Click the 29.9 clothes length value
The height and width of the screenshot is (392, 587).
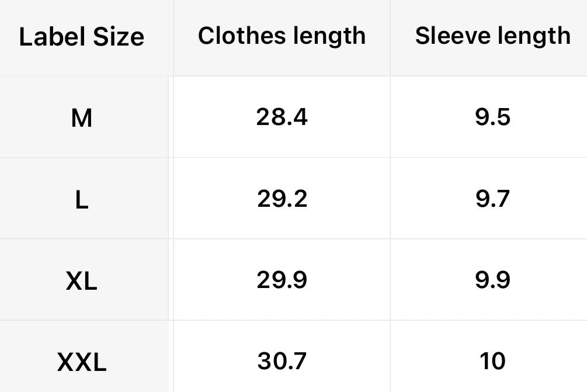click(282, 280)
